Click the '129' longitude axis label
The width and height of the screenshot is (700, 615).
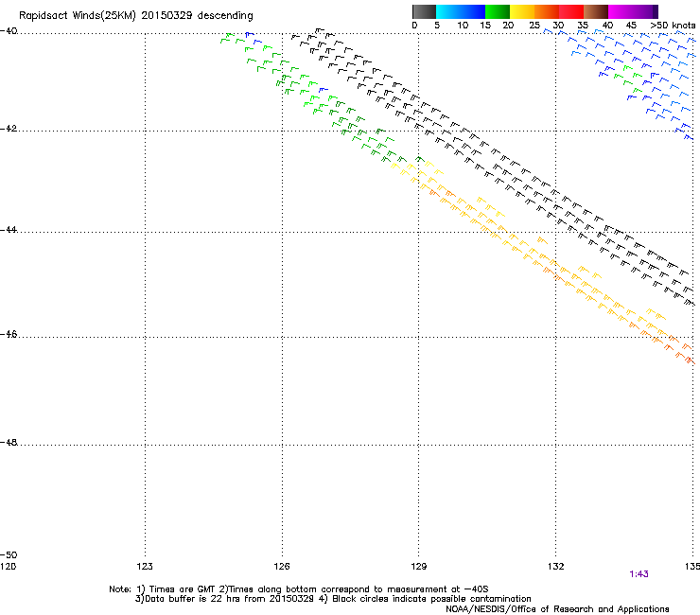pyautogui.click(x=419, y=567)
